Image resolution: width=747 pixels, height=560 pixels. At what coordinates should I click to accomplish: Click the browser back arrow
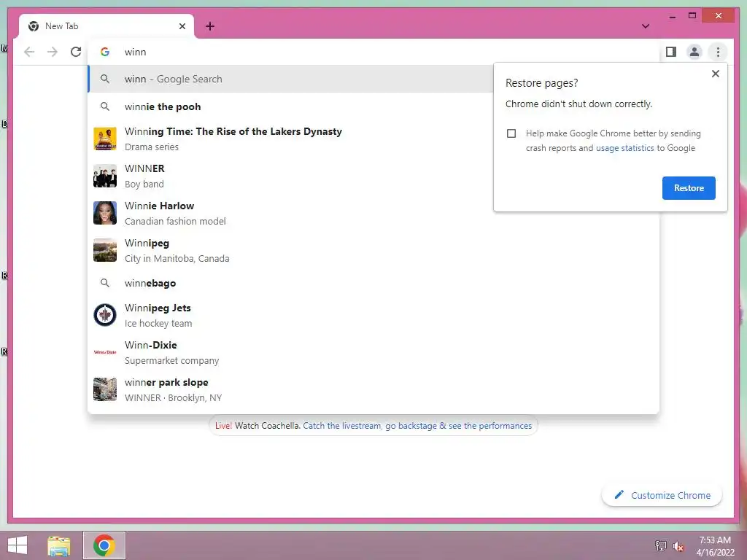[29, 52]
